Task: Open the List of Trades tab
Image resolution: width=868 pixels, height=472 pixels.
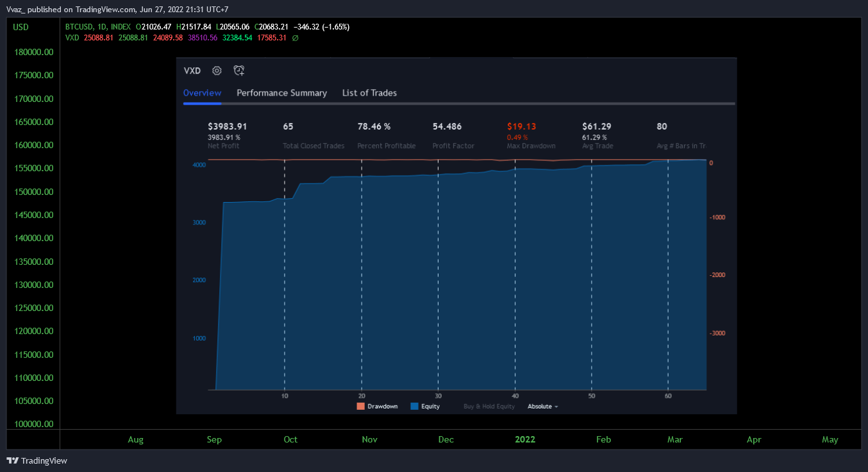Action: point(369,93)
